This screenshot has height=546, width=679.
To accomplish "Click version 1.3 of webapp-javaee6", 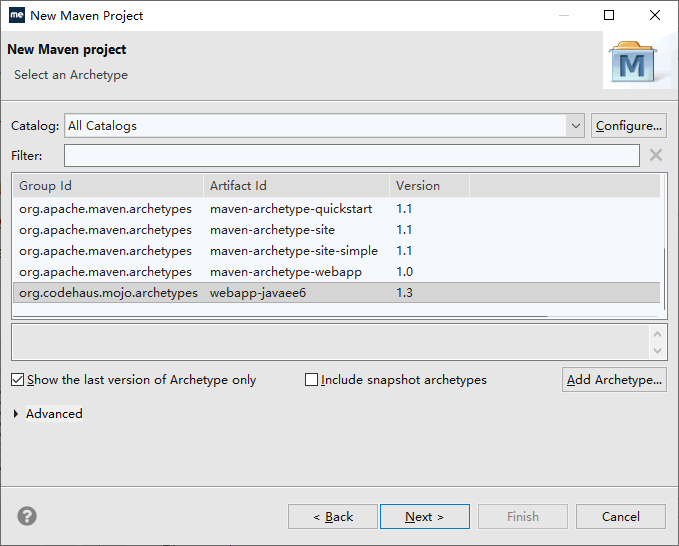I will tap(404, 293).
